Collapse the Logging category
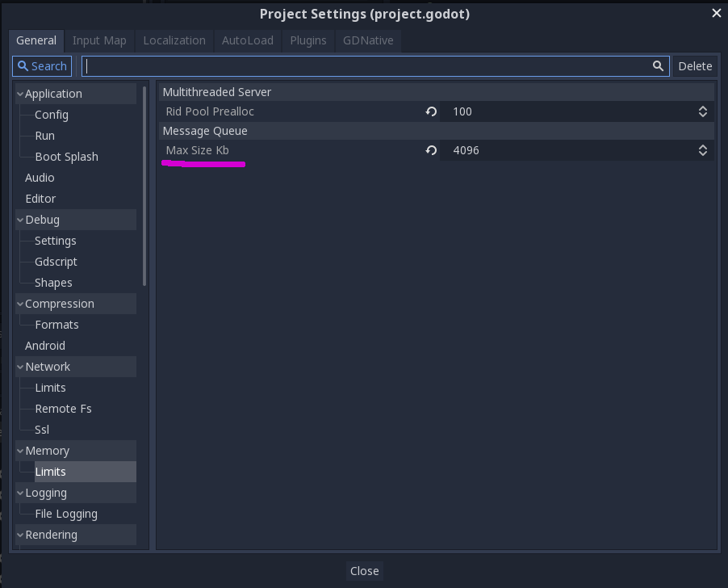Screen dimensions: 728x588 (19, 492)
